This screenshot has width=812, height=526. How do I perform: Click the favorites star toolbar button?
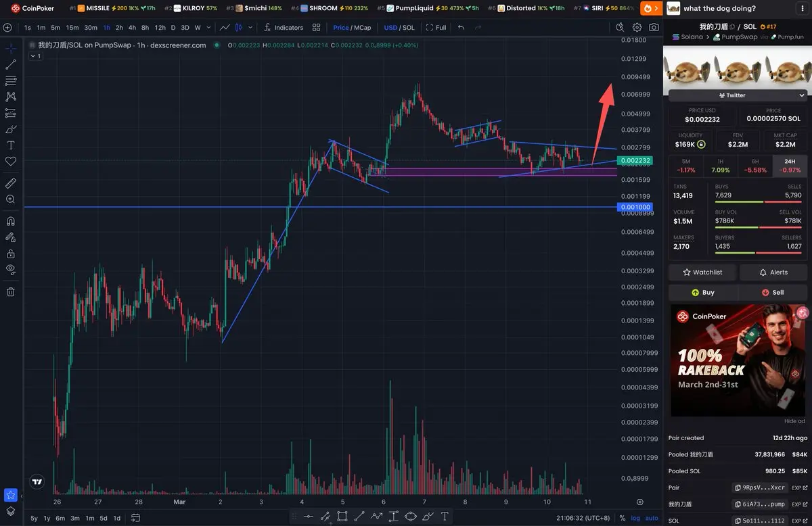[10, 495]
